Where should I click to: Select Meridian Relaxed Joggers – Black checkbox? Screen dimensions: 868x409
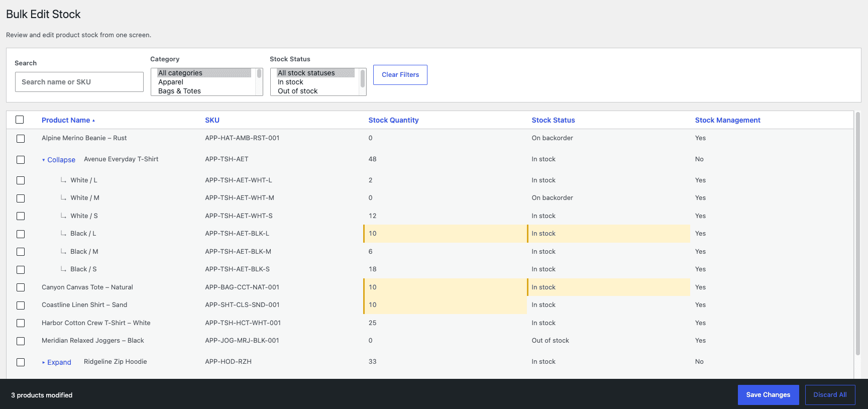(x=21, y=341)
